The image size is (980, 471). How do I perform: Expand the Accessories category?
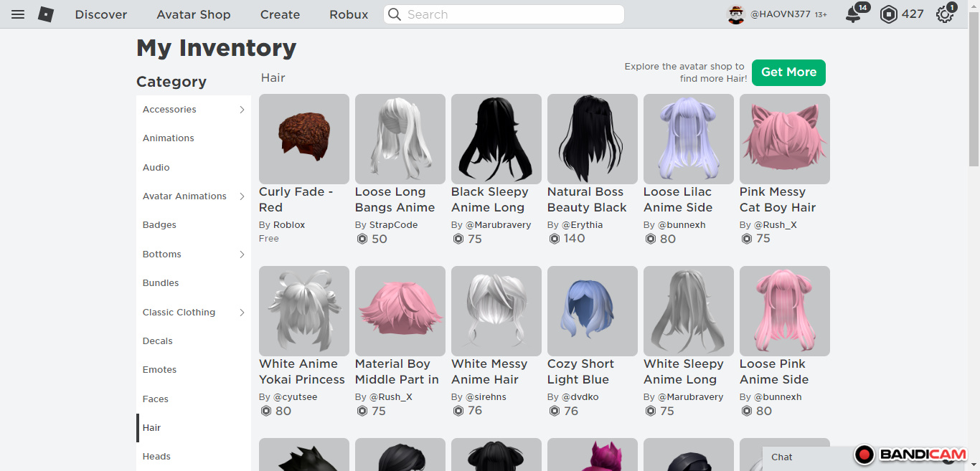coord(242,110)
